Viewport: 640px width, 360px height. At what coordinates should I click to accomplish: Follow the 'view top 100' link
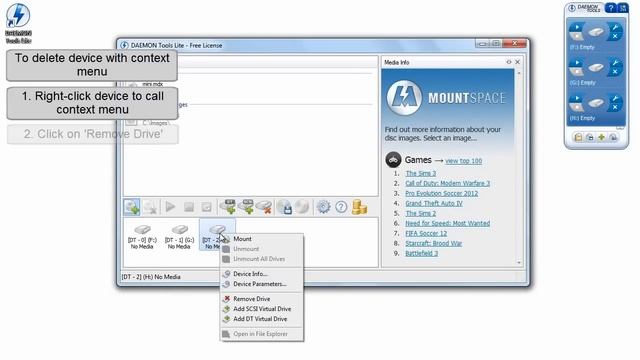[463, 161]
